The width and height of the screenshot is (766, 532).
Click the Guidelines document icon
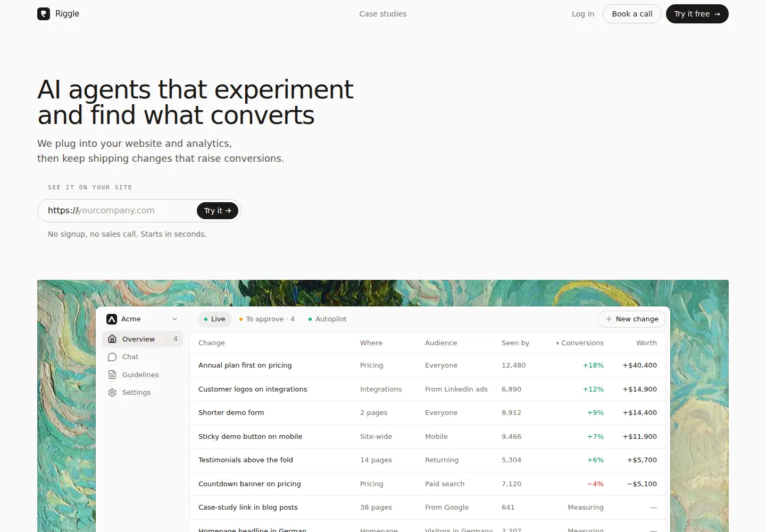click(x=112, y=375)
